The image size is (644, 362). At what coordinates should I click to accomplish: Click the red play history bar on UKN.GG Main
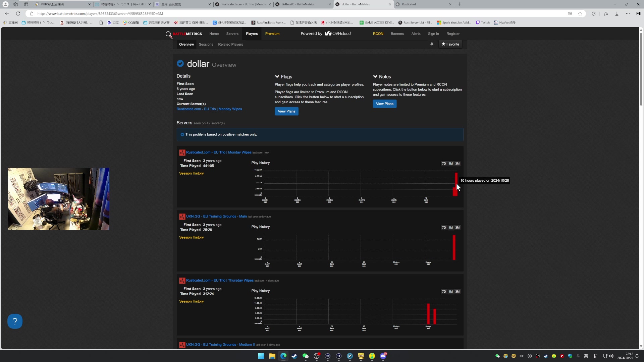point(454,248)
